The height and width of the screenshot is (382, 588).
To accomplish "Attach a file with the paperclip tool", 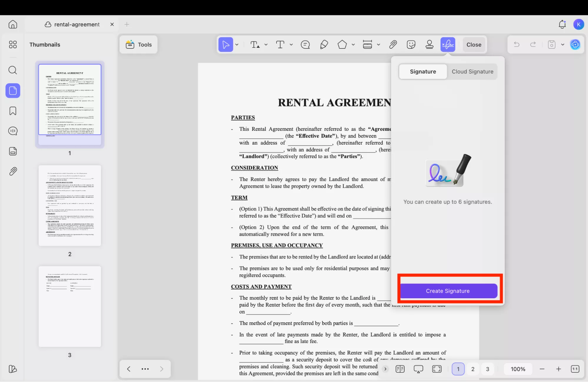I will click(x=393, y=45).
